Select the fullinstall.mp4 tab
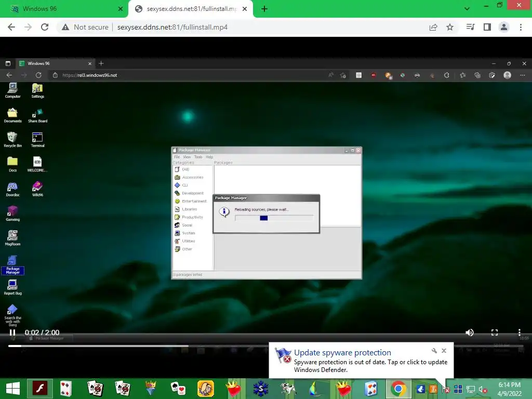The height and width of the screenshot is (399, 532). [x=190, y=9]
